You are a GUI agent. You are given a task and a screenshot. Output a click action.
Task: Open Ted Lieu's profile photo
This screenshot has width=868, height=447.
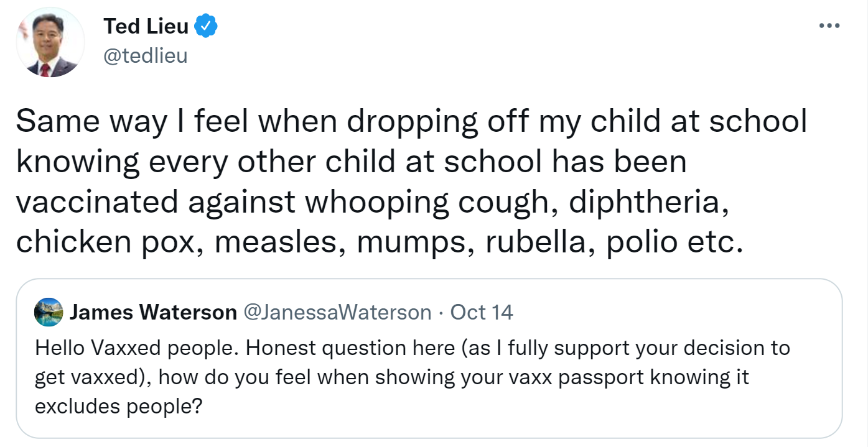[50, 42]
